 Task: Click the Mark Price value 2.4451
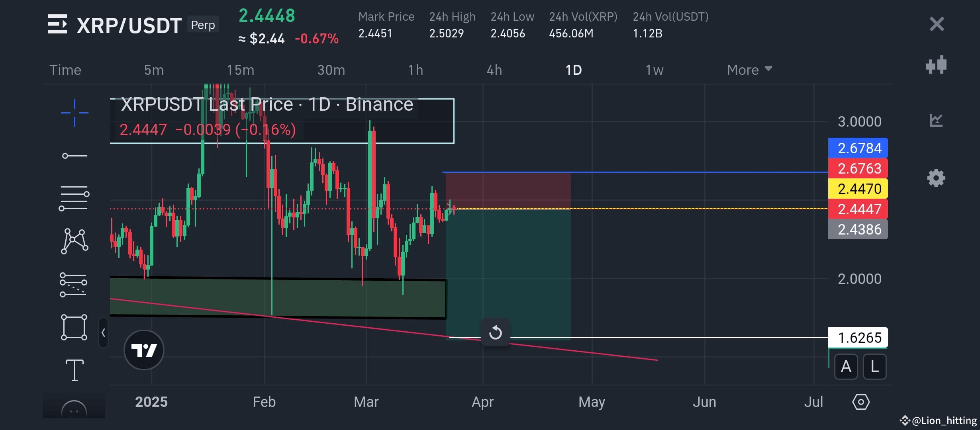tap(375, 33)
